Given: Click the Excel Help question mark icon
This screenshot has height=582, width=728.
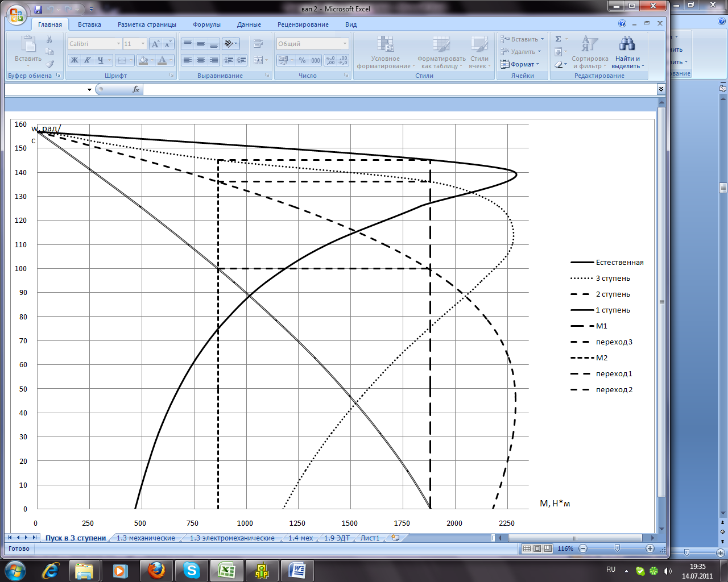Looking at the screenshot, I should 622,24.
